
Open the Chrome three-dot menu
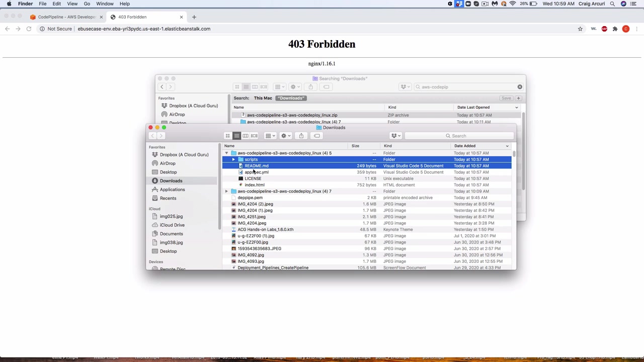[x=636, y=29]
